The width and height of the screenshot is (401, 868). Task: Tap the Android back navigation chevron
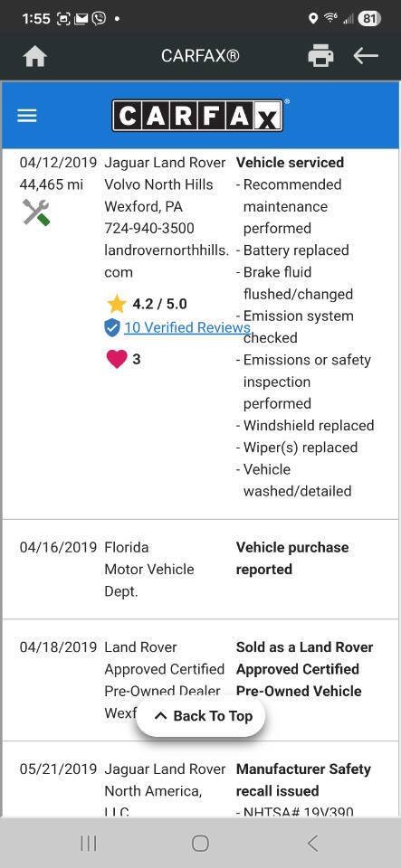[x=313, y=843]
